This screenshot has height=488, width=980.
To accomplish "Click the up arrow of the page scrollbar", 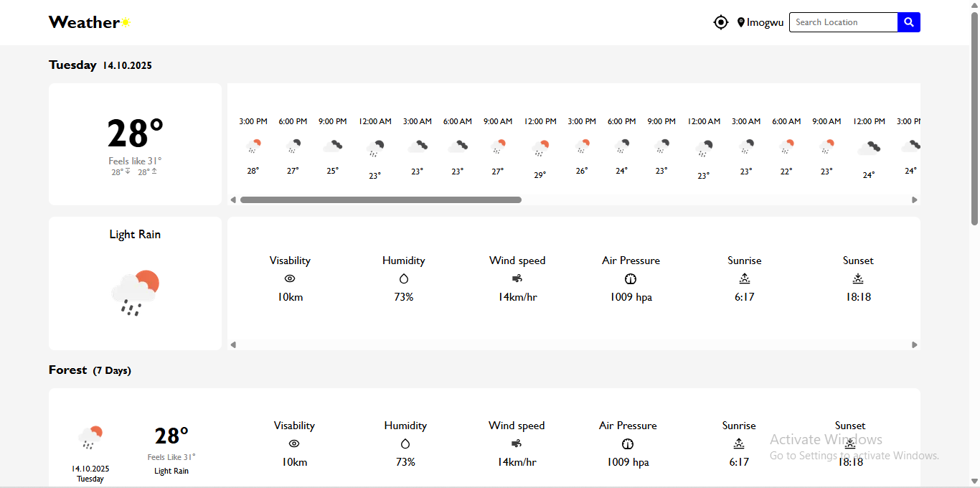I will coord(974,5).
